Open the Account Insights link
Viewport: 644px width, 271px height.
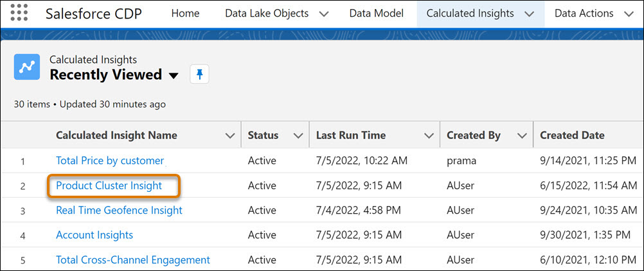pyautogui.click(x=94, y=235)
